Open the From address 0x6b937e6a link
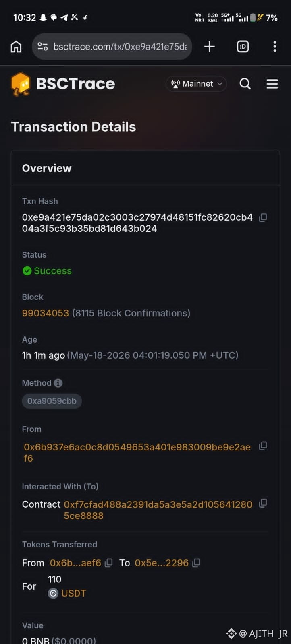291x644 pixels. coord(137,453)
